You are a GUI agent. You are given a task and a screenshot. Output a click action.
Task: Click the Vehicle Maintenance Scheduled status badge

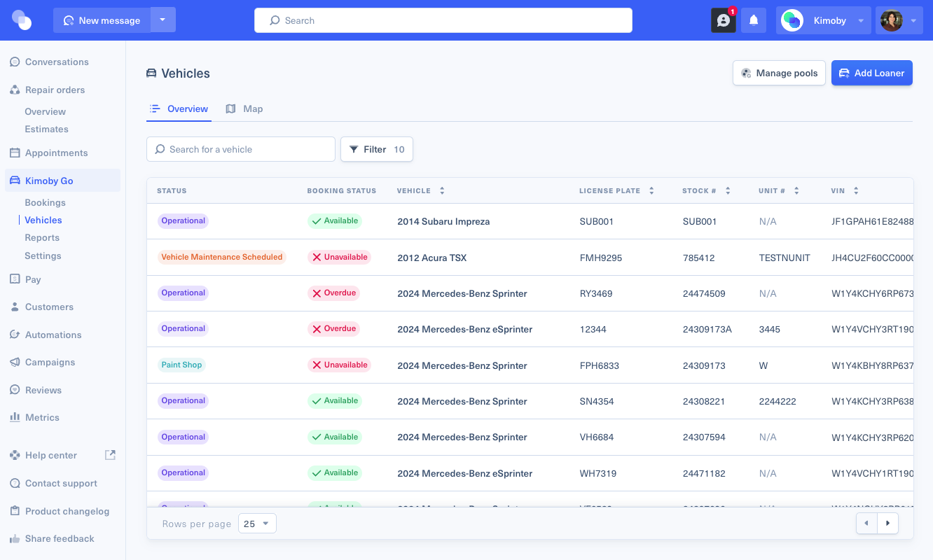(222, 258)
